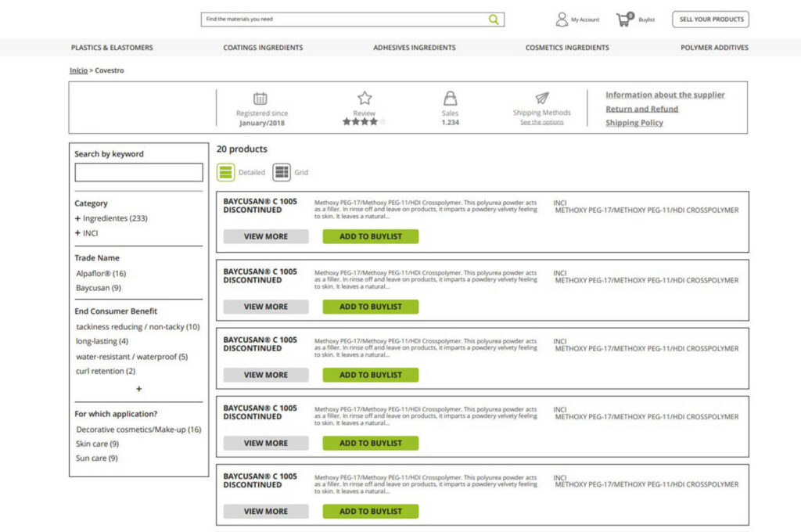Filter by tackiness reducing / non-tacky (10)
Image resolution: width=801 pixels, height=532 pixels.
(138, 326)
